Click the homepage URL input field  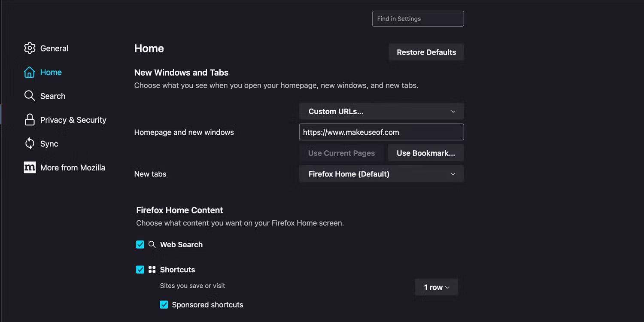tap(381, 132)
